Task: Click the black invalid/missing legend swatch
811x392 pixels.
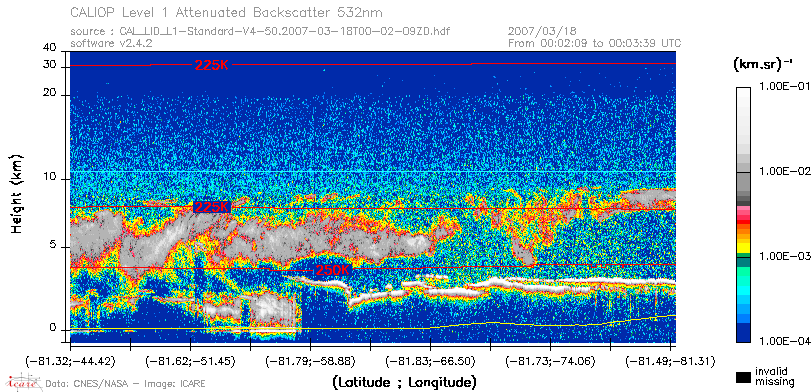Action: point(743,378)
